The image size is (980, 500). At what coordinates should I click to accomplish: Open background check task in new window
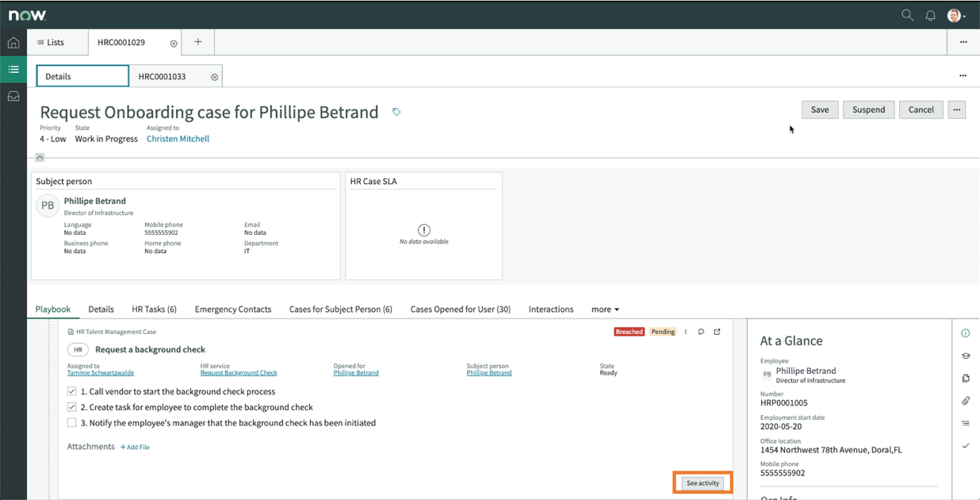(x=718, y=332)
